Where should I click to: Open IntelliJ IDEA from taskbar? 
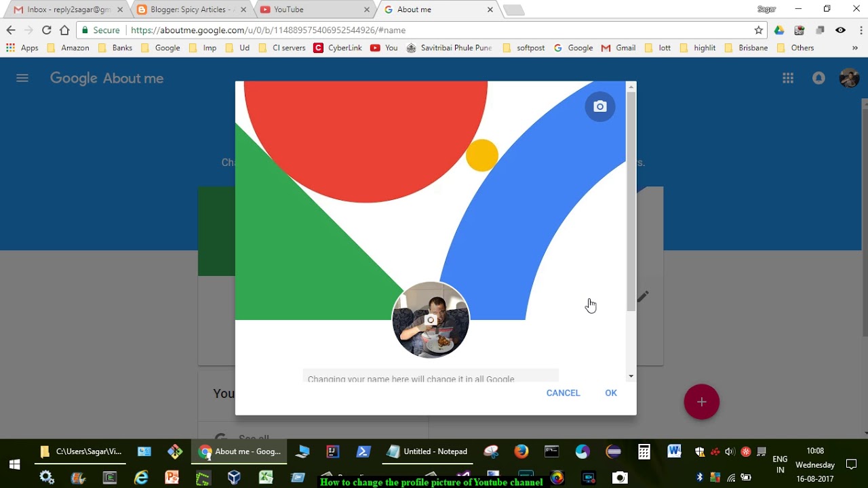[x=332, y=451]
